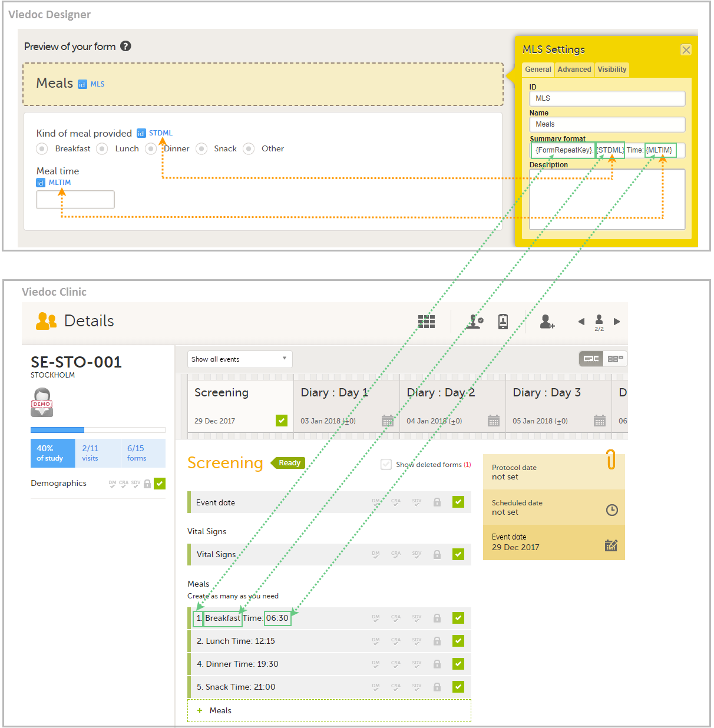
Task: Open the Show all events dropdown
Action: click(x=240, y=359)
